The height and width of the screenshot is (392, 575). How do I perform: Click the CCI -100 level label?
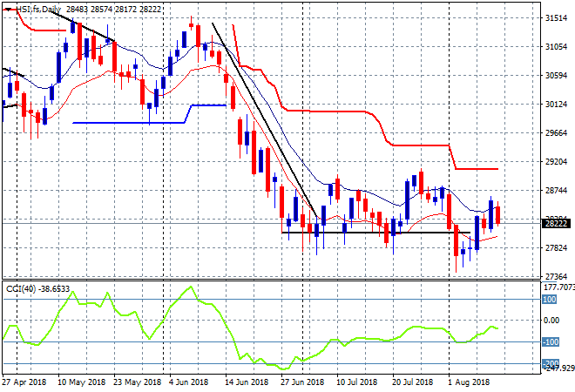pyautogui.click(x=551, y=342)
